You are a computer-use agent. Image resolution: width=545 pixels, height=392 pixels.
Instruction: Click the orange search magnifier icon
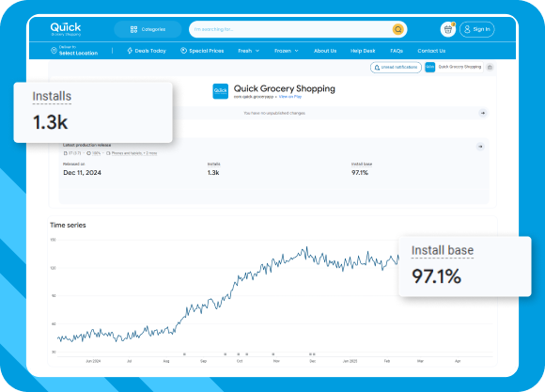pyautogui.click(x=398, y=29)
